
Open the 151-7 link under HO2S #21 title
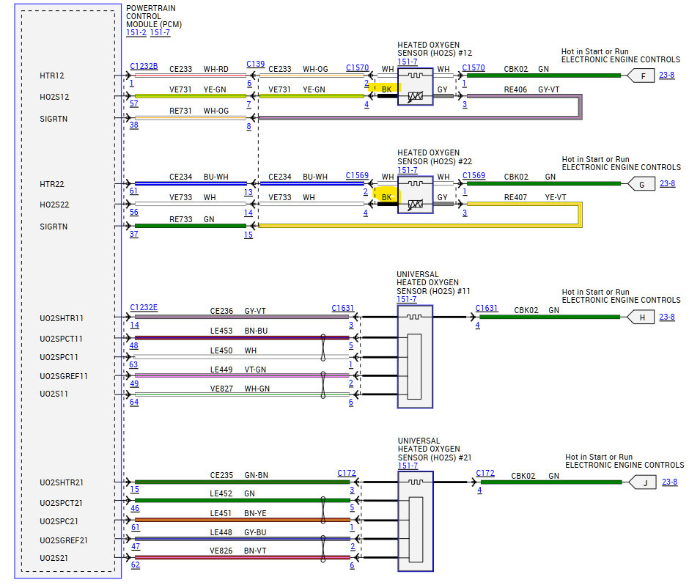point(408,466)
